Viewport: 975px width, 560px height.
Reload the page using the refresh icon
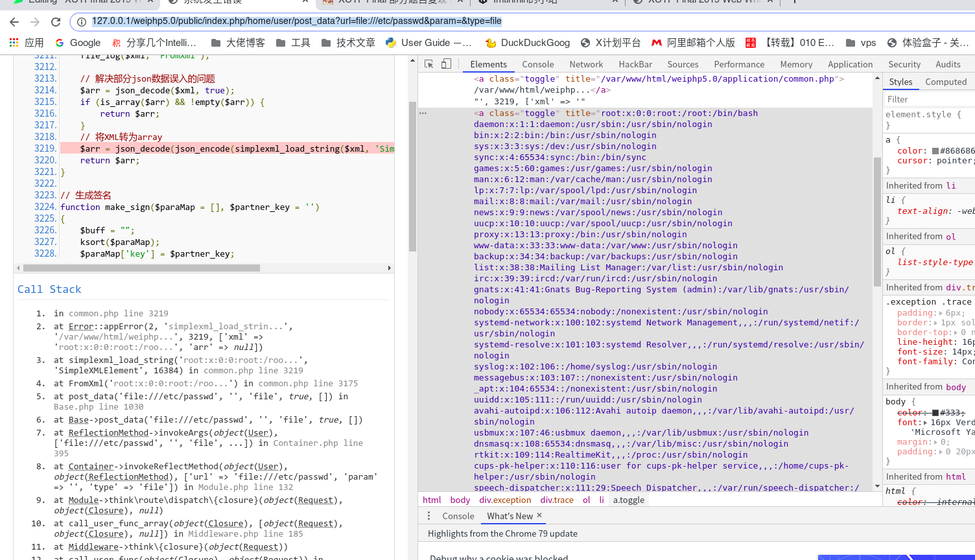tap(56, 22)
